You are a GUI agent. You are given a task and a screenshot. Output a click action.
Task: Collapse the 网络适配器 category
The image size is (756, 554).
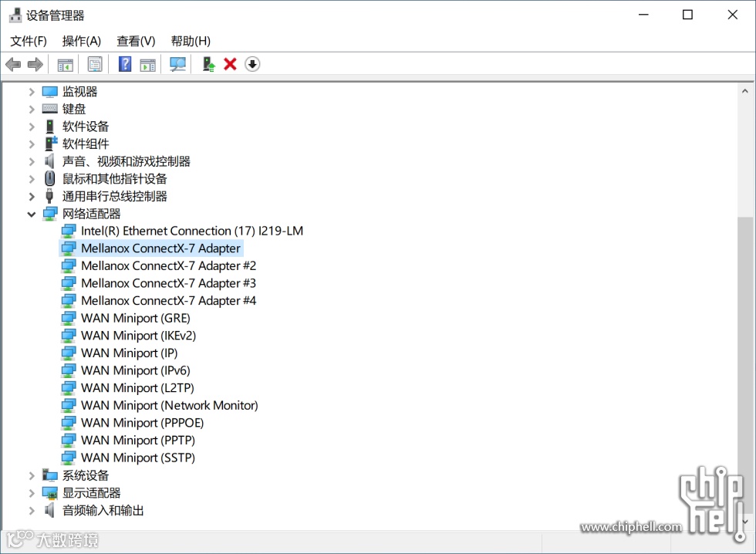coord(32,214)
